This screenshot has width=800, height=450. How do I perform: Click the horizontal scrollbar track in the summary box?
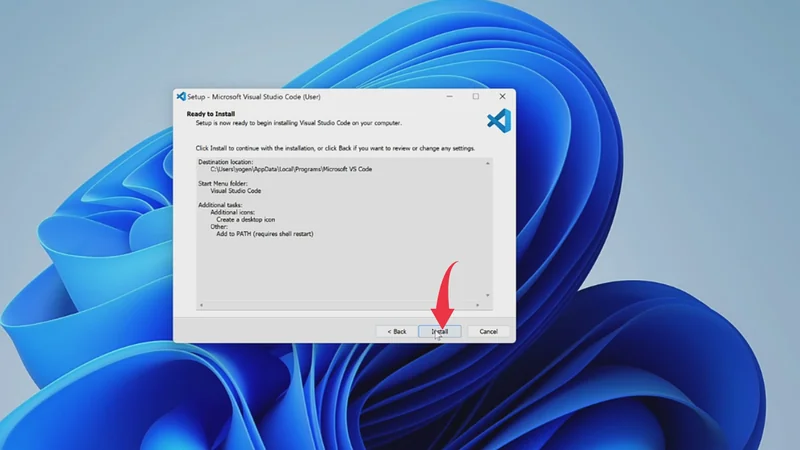(340, 304)
